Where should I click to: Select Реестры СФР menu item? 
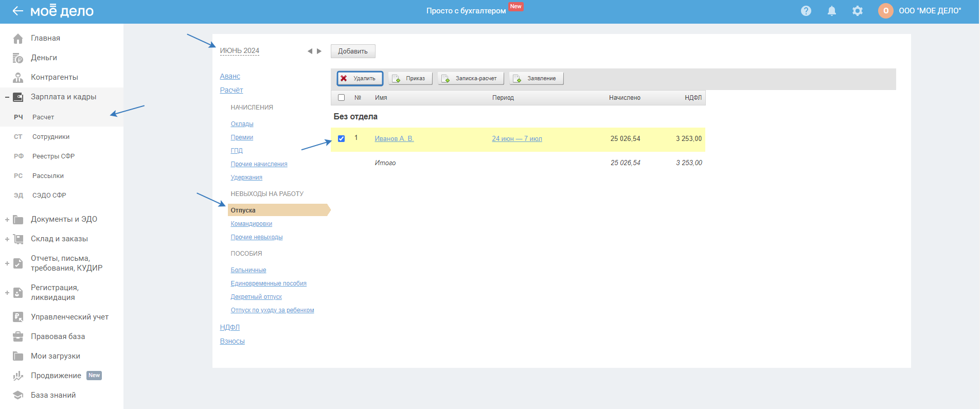click(54, 156)
